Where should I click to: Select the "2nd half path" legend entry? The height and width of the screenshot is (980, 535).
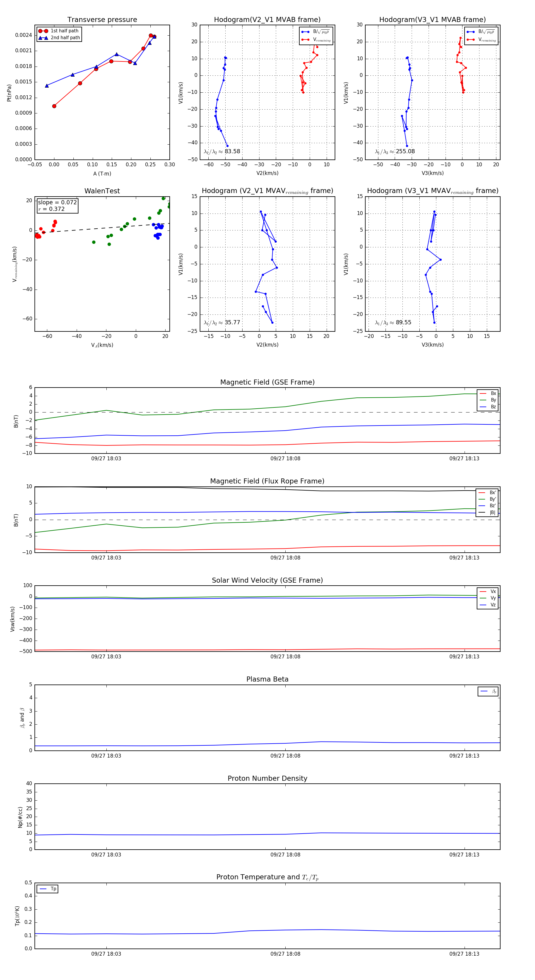tap(59, 38)
